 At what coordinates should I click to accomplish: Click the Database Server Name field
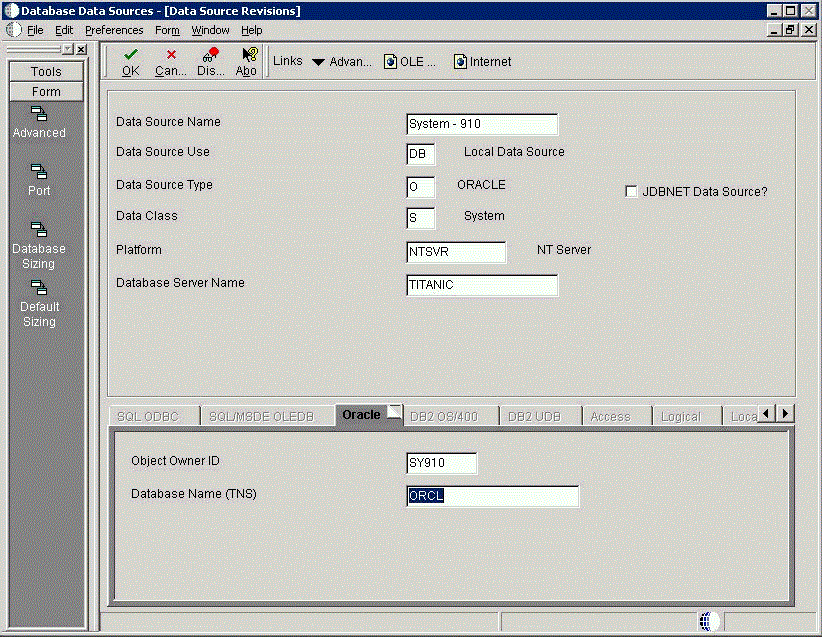coord(482,285)
